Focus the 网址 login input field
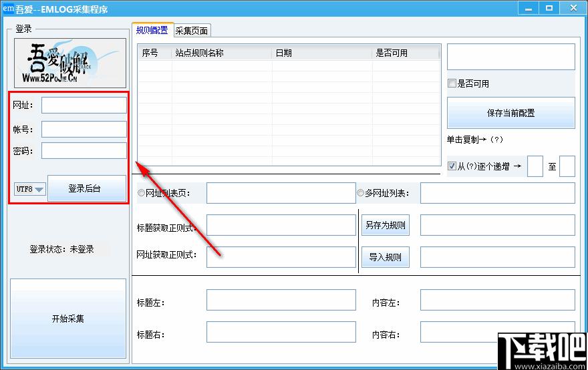 click(x=84, y=106)
